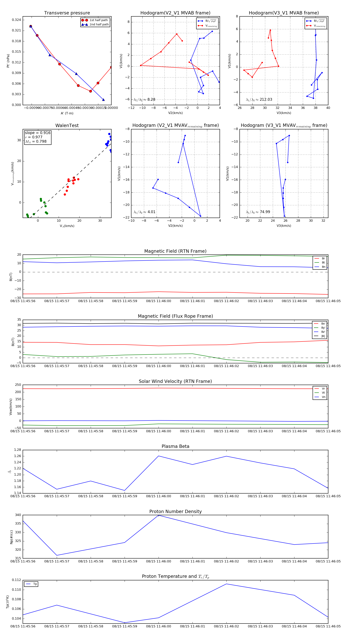
Task: Click the '08/15 11:45:56' tick under Magnetic Field RTN
Action: pyautogui.click(x=23, y=301)
